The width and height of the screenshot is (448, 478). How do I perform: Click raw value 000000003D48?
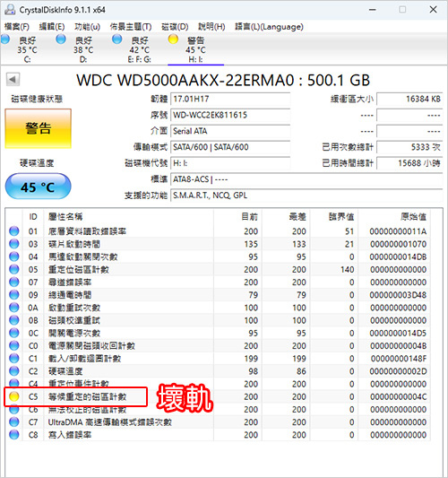click(398, 295)
